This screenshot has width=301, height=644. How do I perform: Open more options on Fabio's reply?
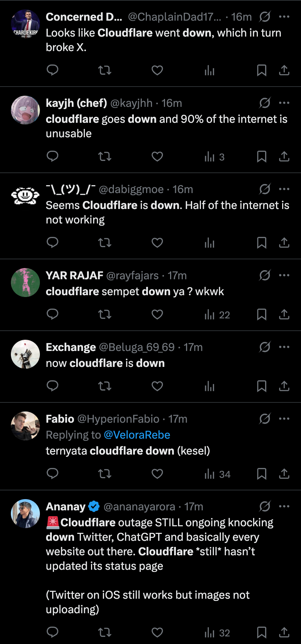(284, 419)
